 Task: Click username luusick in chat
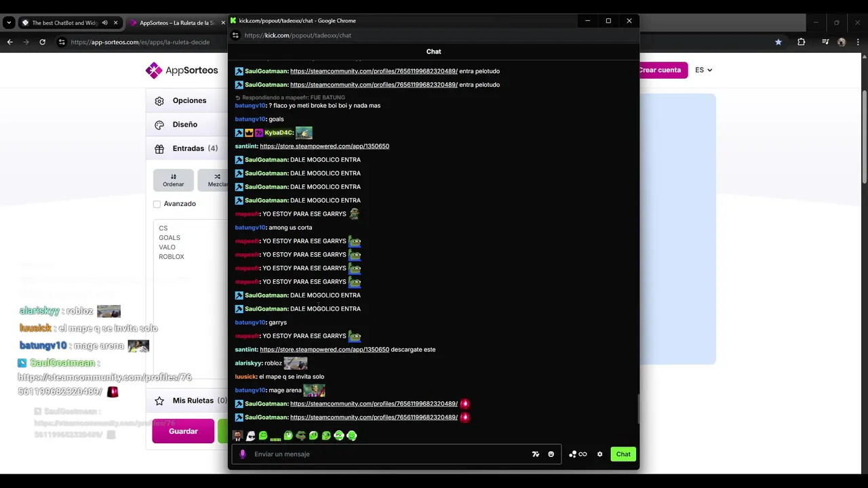pos(245,376)
